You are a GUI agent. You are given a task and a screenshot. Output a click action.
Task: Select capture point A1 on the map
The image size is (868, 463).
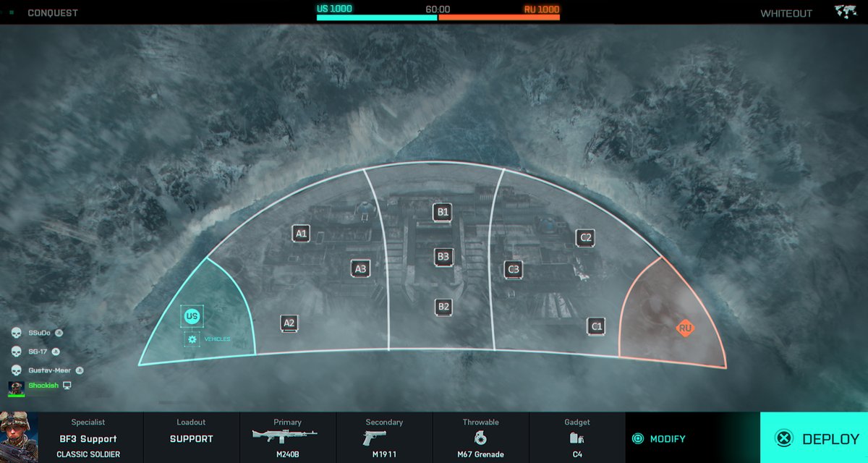coord(302,233)
